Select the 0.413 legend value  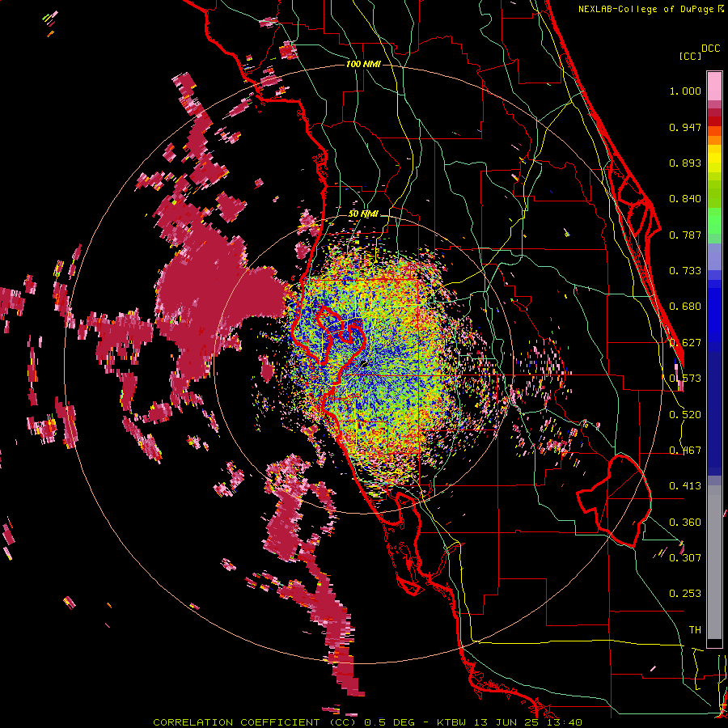coord(685,486)
